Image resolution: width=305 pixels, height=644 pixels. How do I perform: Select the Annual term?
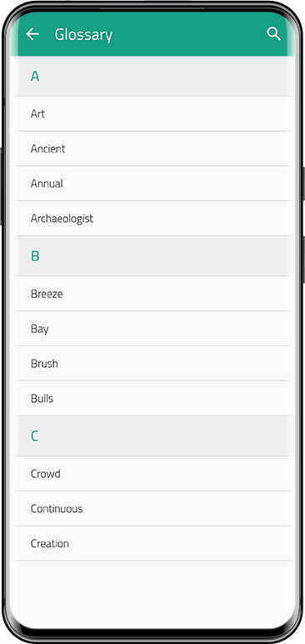[152, 184]
